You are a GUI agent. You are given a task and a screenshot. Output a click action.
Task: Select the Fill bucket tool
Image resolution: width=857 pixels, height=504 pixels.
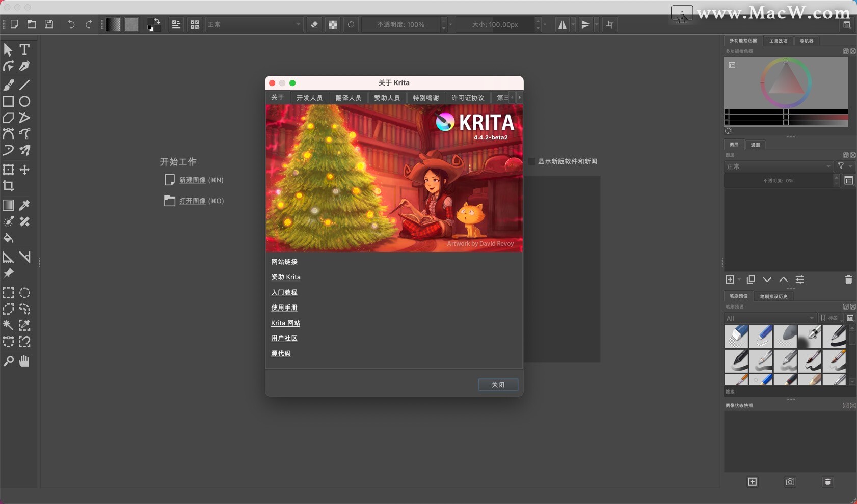pos(8,238)
